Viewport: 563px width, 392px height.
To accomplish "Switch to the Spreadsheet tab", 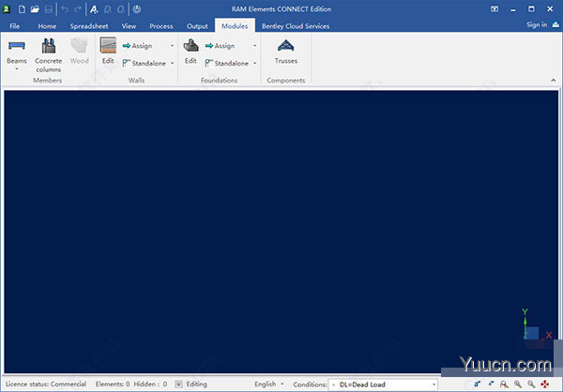I will point(89,26).
